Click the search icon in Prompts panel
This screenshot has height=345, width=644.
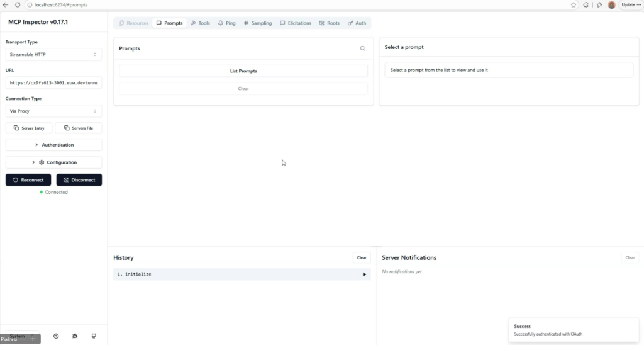click(x=362, y=48)
